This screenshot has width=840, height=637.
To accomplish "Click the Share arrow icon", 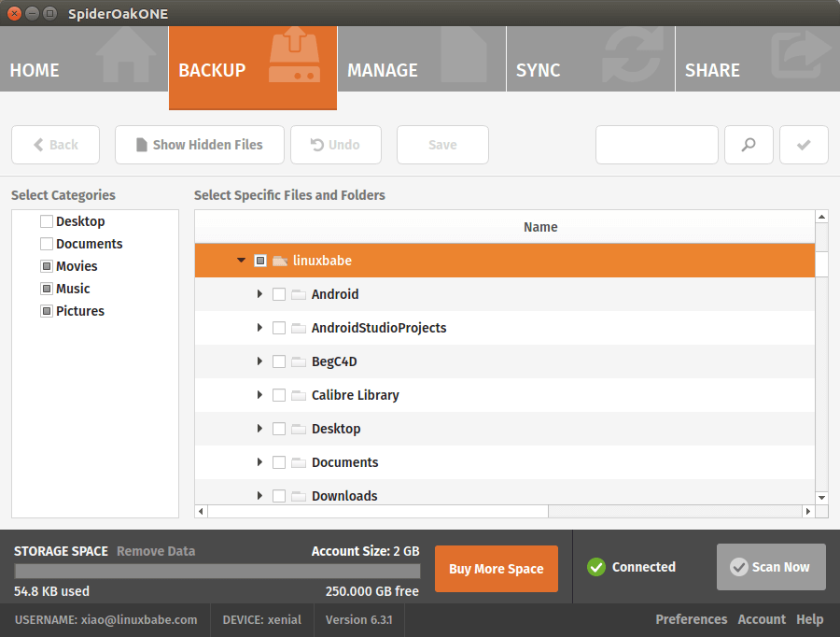I will [x=800, y=58].
